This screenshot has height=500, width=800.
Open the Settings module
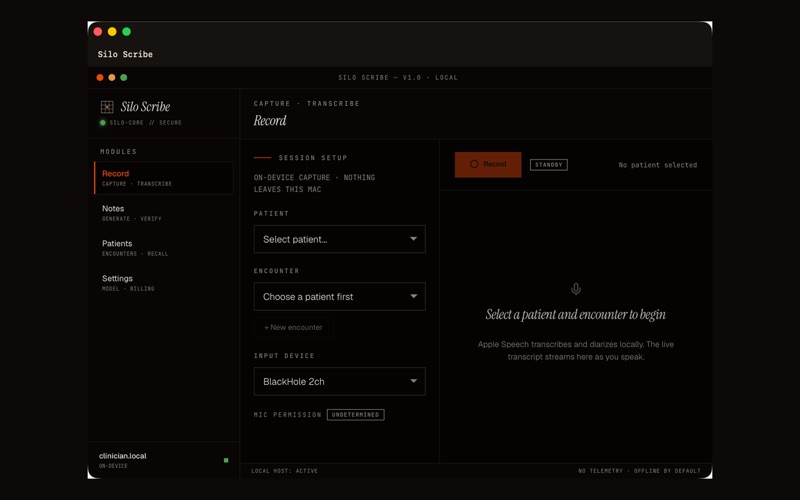[x=163, y=283]
